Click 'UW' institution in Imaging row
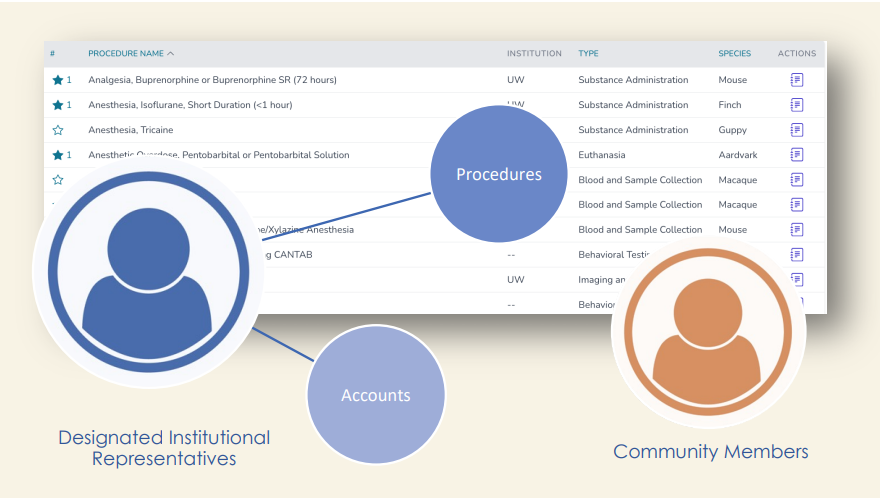Viewport: 880px width, 498px height. [x=515, y=280]
